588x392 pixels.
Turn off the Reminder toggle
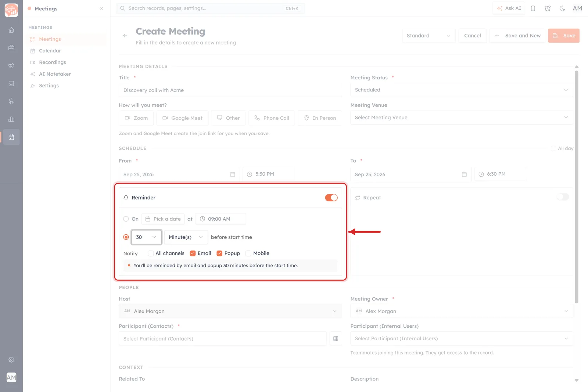[331, 198]
